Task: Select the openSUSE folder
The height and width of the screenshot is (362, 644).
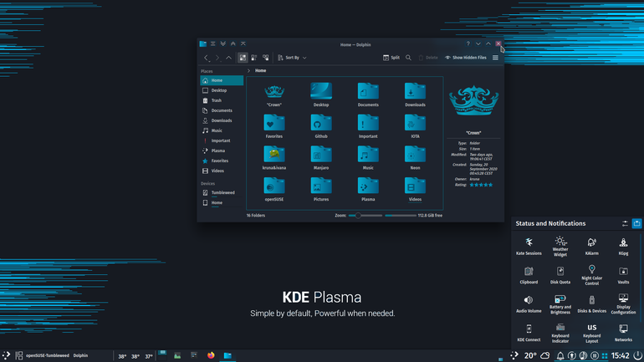Action: (x=274, y=190)
